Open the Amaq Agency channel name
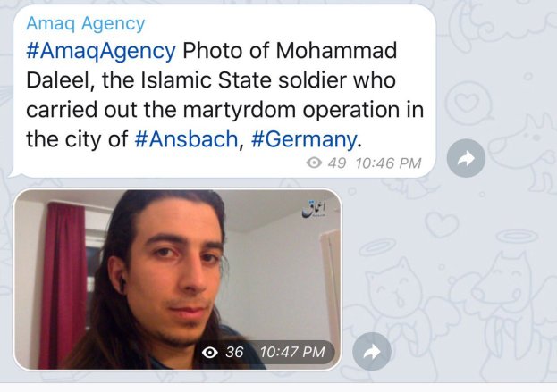 (x=86, y=24)
